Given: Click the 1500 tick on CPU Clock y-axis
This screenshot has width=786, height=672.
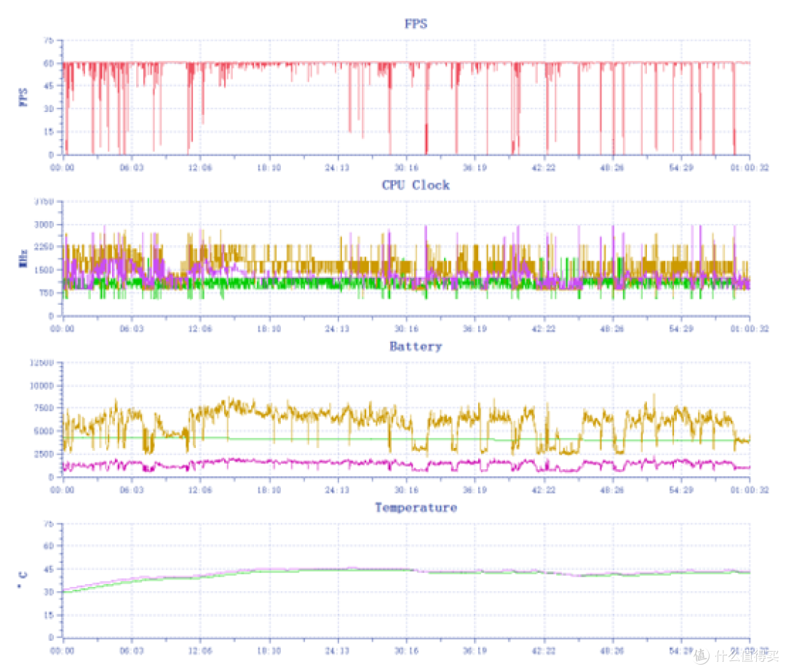Looking at the screenshot, I should pyautogui.click(x=44, y=270).
